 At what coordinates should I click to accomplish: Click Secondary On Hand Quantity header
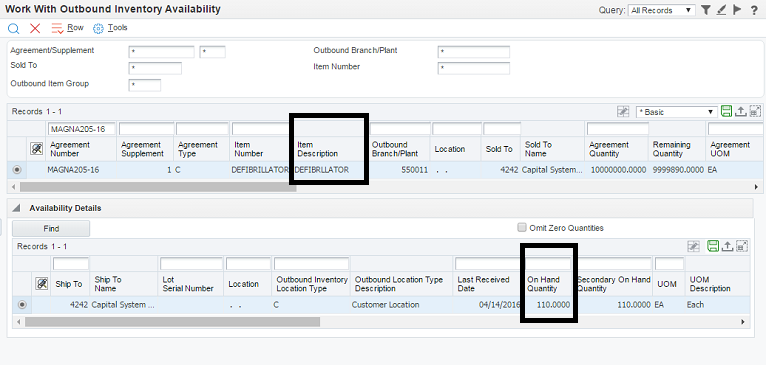[614, 284]
